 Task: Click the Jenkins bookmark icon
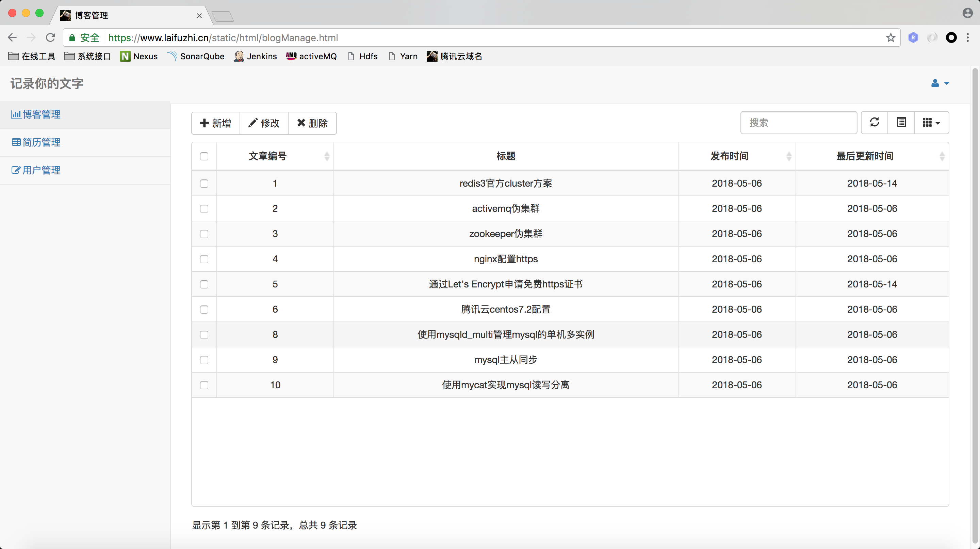(x=239, y=56)
